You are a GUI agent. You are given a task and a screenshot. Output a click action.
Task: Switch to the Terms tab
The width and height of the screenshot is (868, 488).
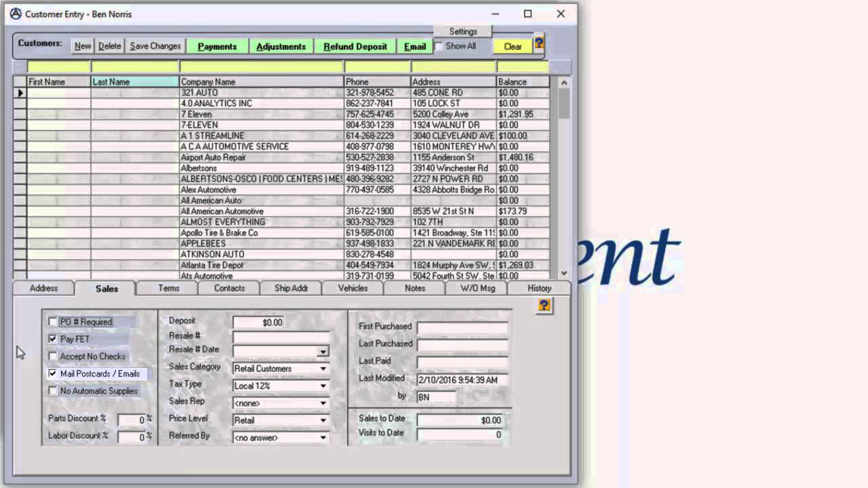(x=168, y=288)
